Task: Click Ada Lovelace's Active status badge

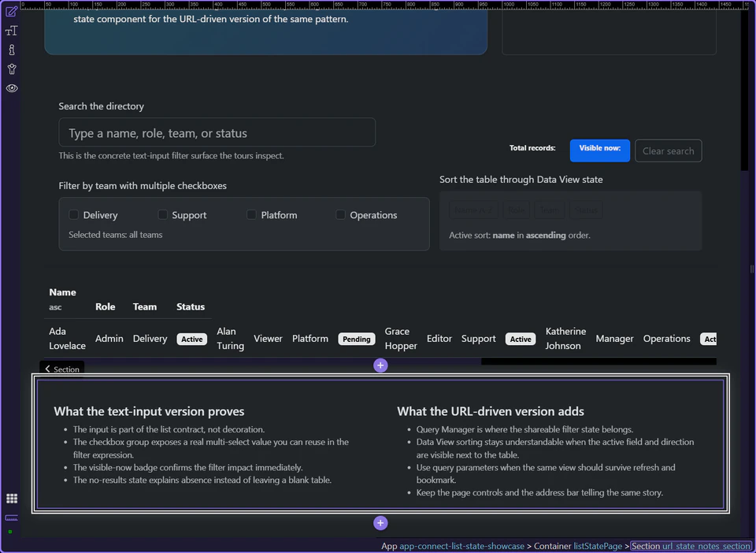Action: point(192,339)
